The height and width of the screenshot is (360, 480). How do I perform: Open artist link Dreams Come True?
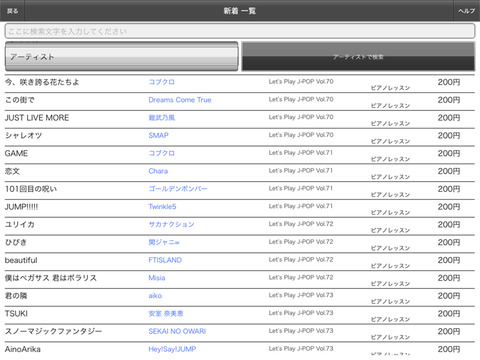pos(180,100)
